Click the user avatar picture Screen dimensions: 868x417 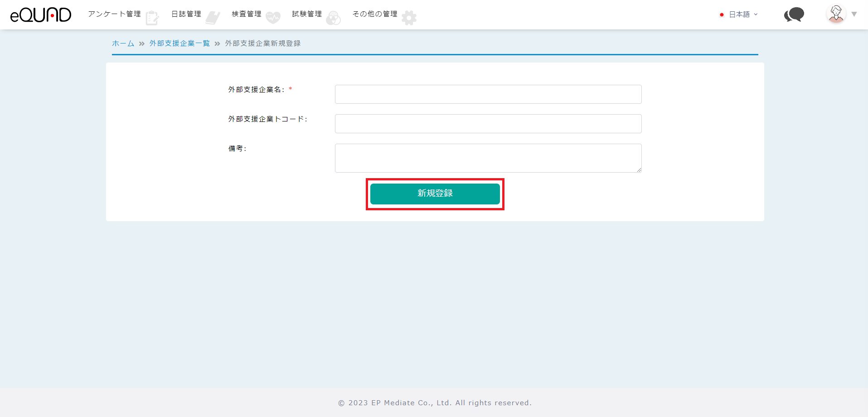[836, 14]
